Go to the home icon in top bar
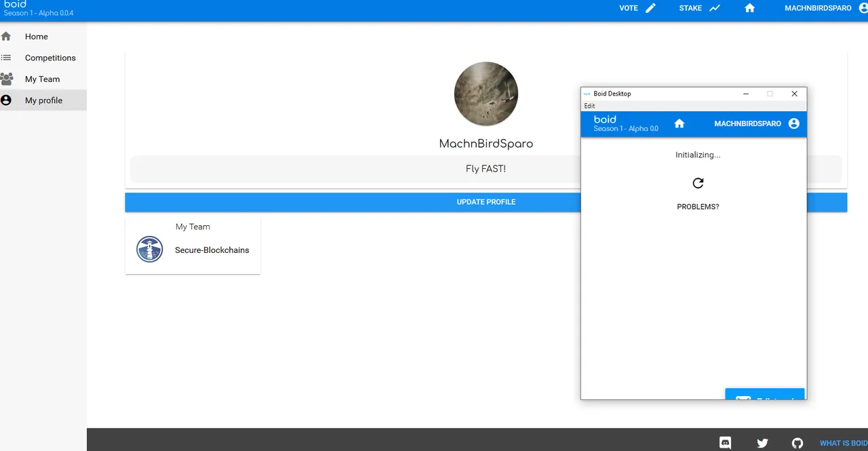Screen dimensions: 868x451 coord(749,8)
